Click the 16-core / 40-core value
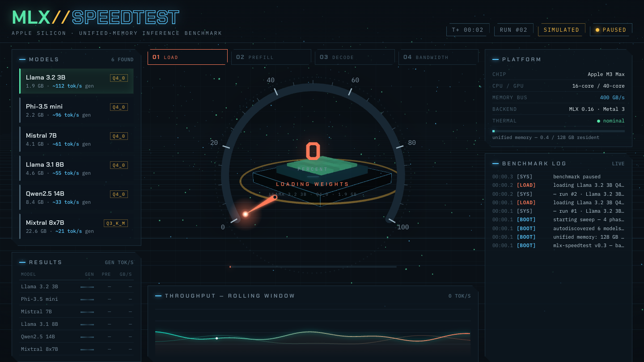 (x=598, y=86)
